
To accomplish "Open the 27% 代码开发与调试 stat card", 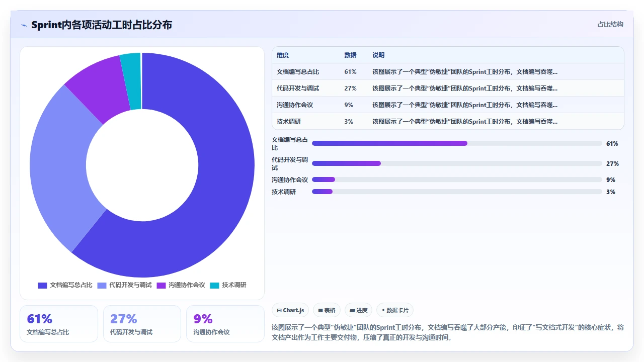I will click(x=142, y=324).
